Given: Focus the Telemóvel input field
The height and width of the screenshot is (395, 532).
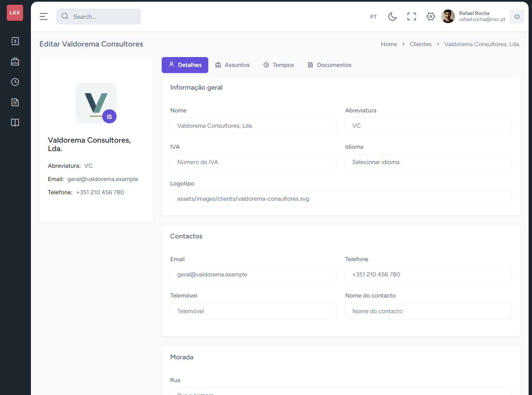Looking at the screenshot, I should pos(253,311).
